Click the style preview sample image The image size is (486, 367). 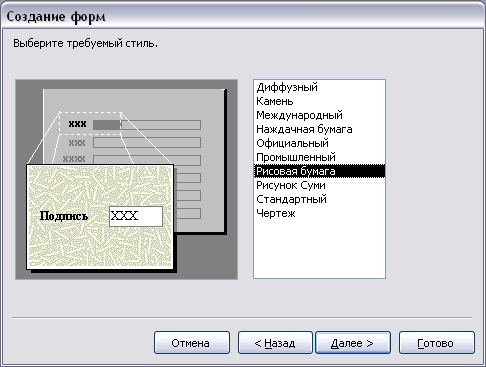click(x=126, y=179)
